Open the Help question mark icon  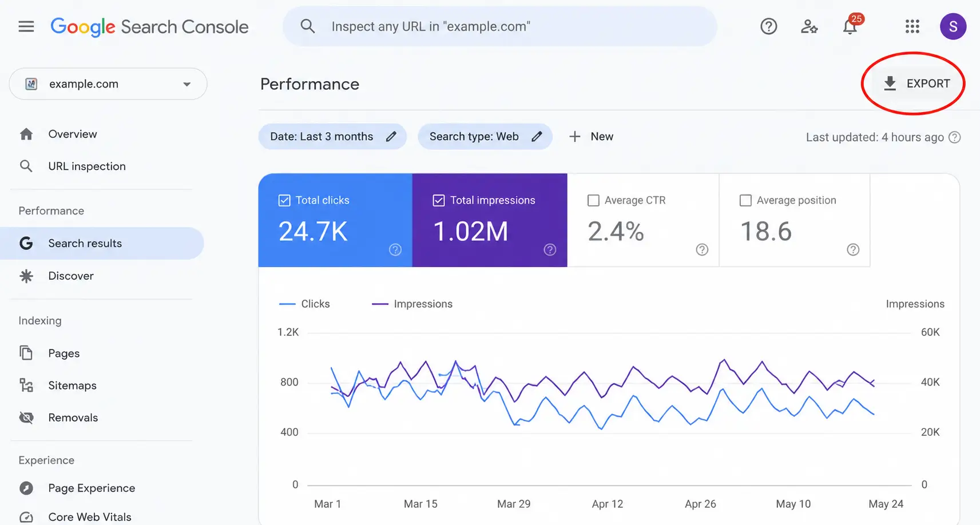pyautogui.click(x=768, y=26)
